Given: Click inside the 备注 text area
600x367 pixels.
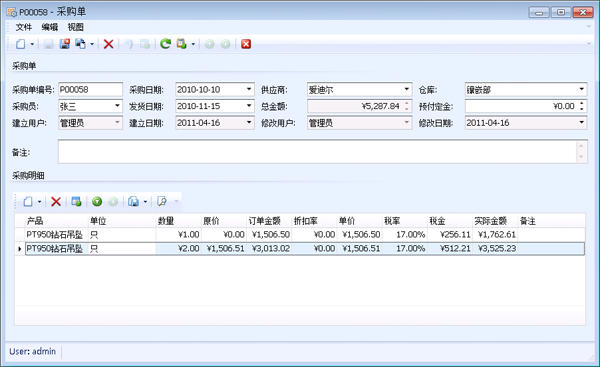Looking at the screenshot, I should click(317, 152).
